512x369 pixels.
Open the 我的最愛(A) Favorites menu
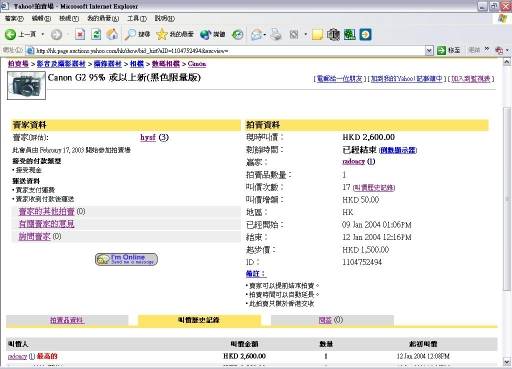click(x=103, y=19)
